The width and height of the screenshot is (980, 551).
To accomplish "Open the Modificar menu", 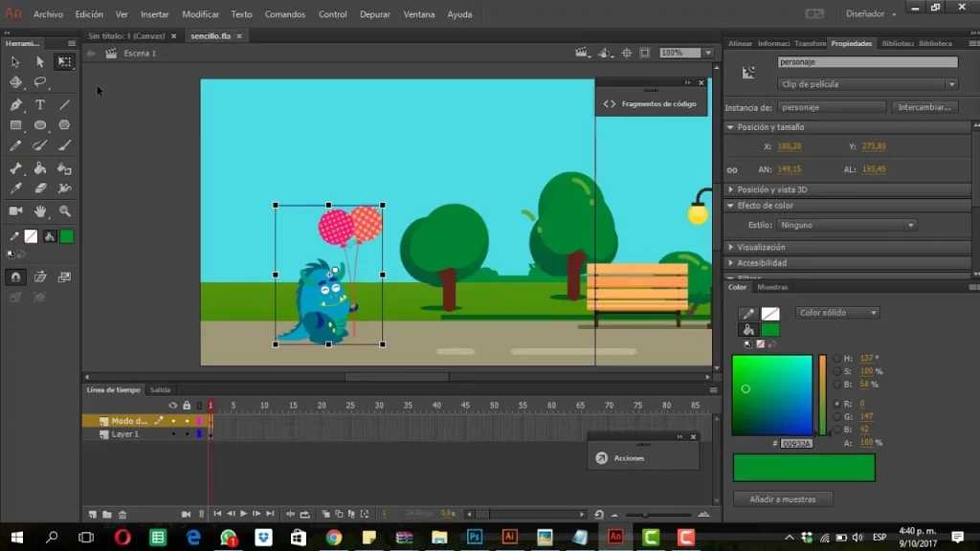I will point(200,14).
